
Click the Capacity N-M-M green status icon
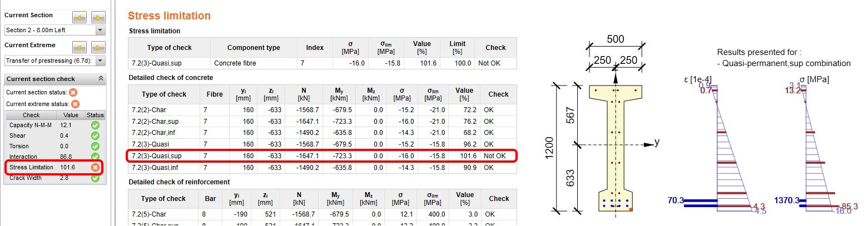tap(95, 125)
